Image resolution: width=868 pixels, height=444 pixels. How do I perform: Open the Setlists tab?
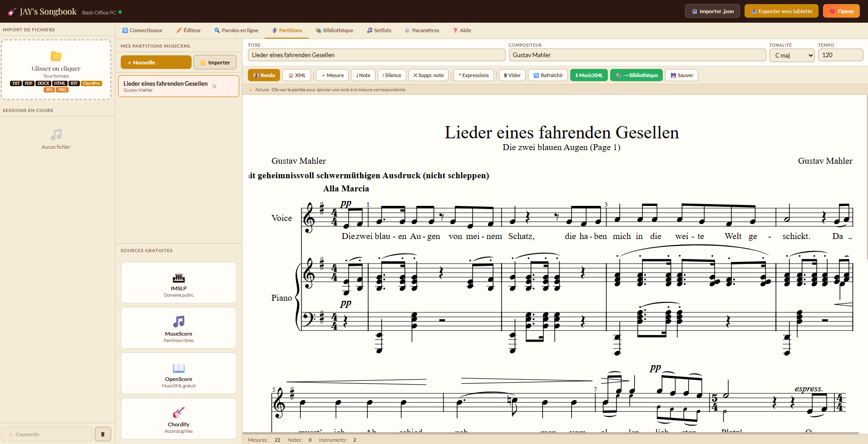379,30
